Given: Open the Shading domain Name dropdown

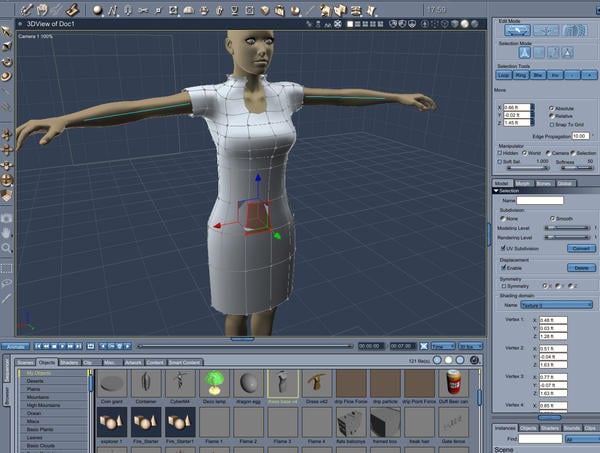Looking at the screenshot, I should [556, 305].
